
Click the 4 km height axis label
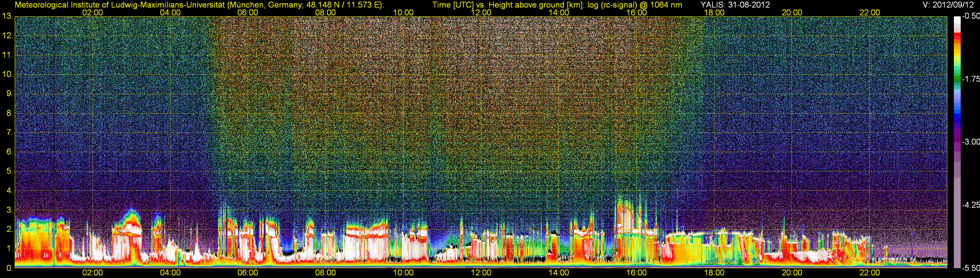(9, 190)
